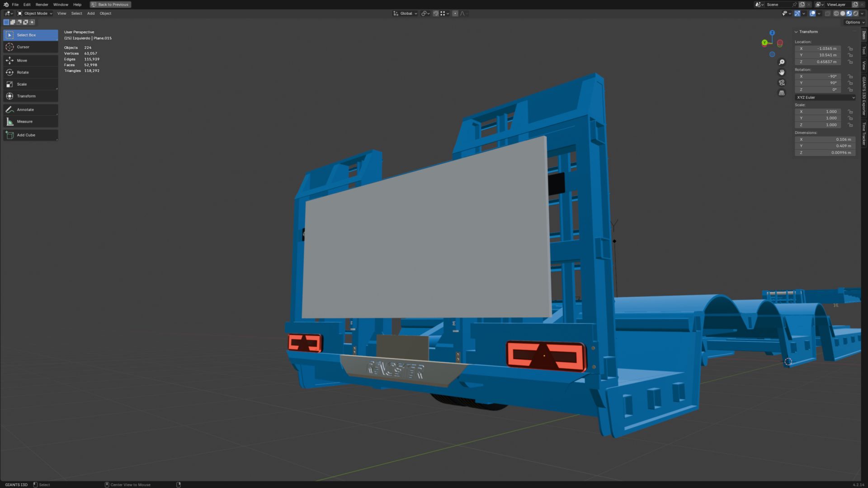
Task: Lock the X location value
Action: [x=850, y=49]
